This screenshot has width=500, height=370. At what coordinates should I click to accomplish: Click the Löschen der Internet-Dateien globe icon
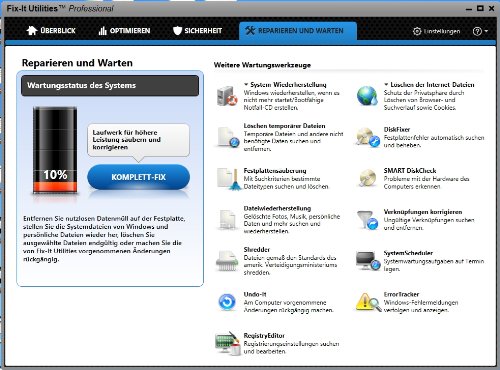[367, 96]
